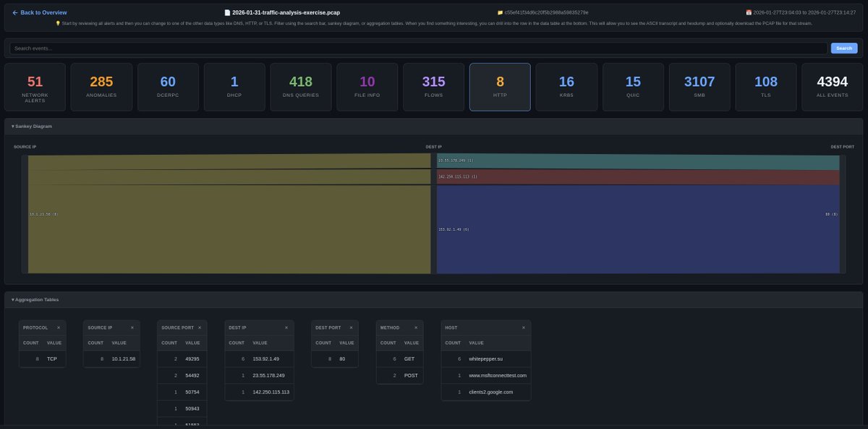868x429 pixels.
Task: Select Sankey node 153.92.1.49
Action: [x=434, y=229]
